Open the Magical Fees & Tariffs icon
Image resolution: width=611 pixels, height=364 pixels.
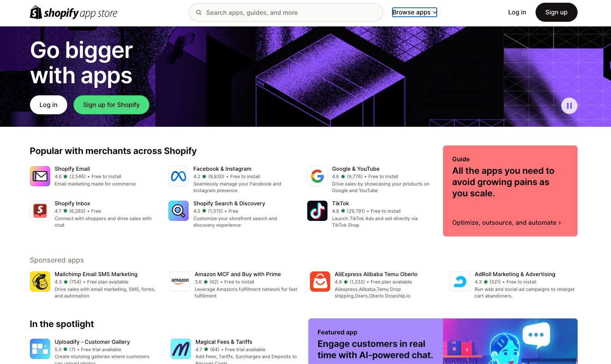point(181,349)
